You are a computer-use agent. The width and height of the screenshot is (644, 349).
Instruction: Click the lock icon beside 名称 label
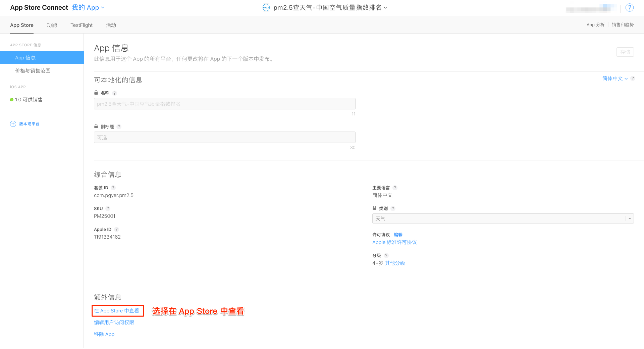click(96, 93)
